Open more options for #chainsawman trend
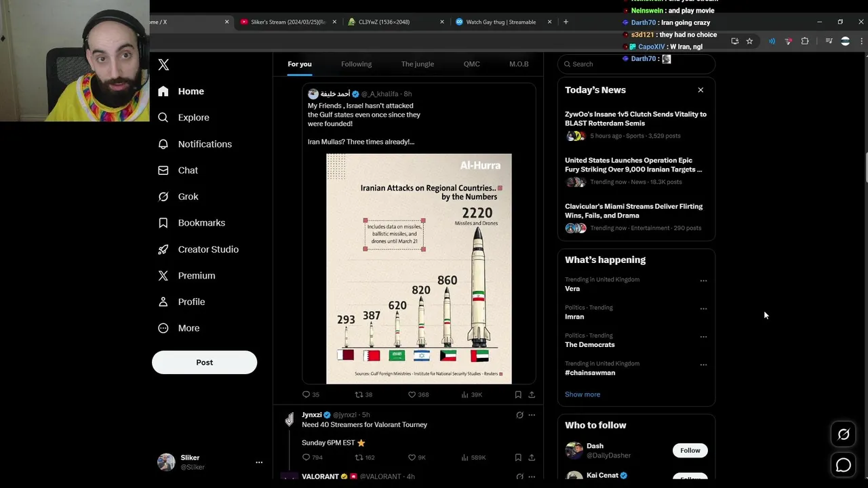868x488 pixels. [x=703, y=365]
